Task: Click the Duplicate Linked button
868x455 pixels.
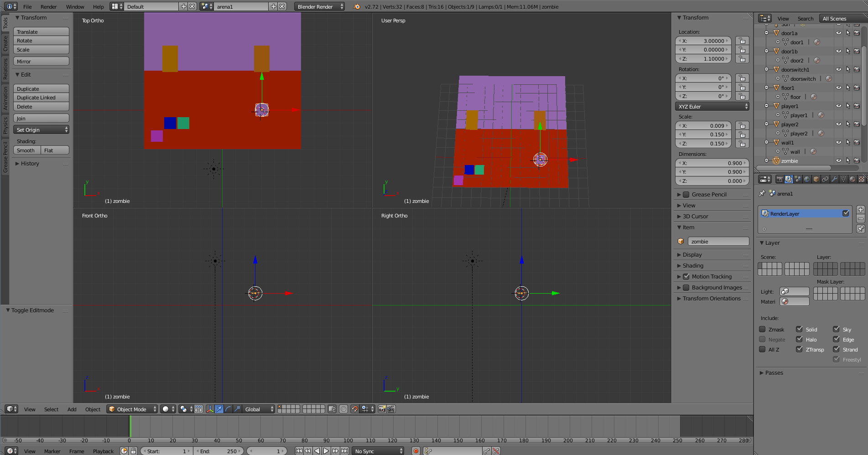Action: point(41,98)
